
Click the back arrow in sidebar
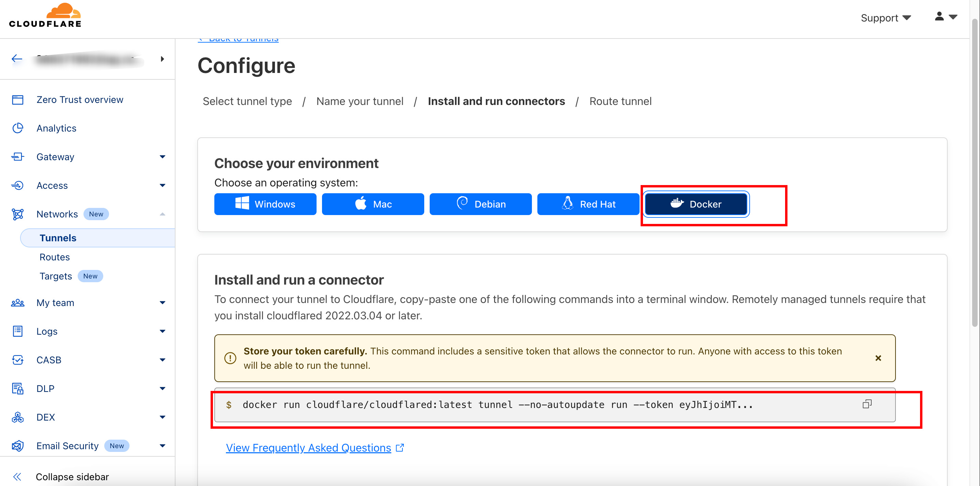click(x=17, y=59)
